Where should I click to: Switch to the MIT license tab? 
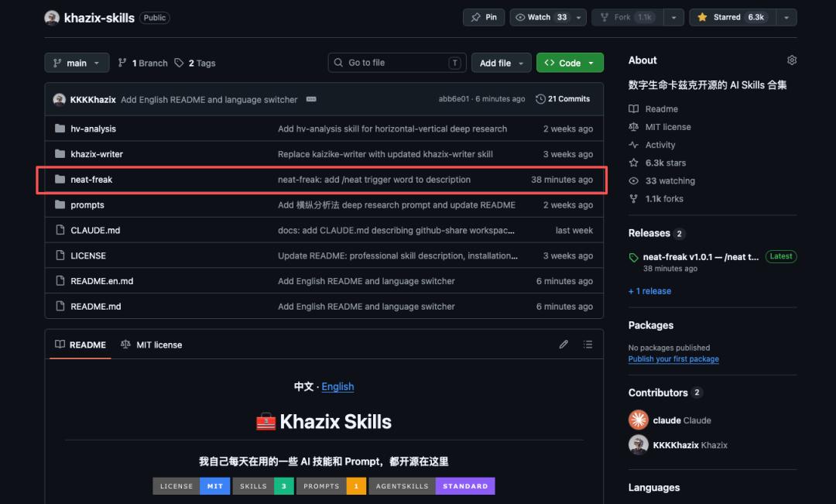[x=152, y=345]
